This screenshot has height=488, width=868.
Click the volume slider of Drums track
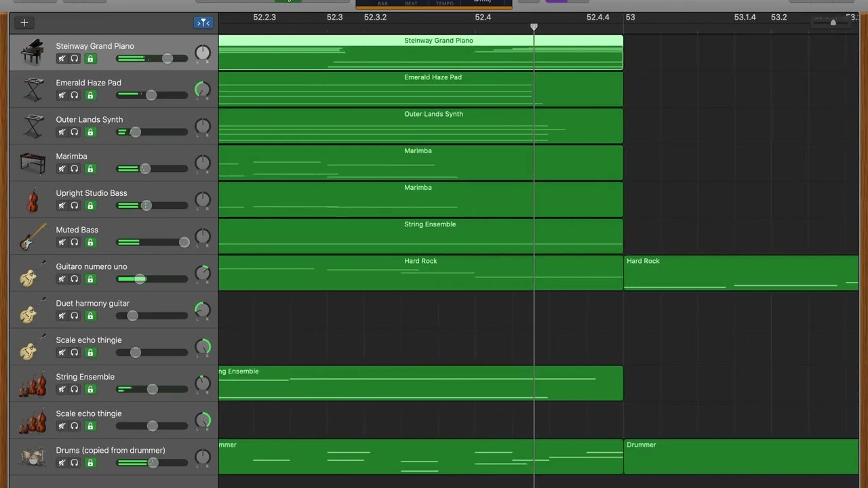point(152,462)
